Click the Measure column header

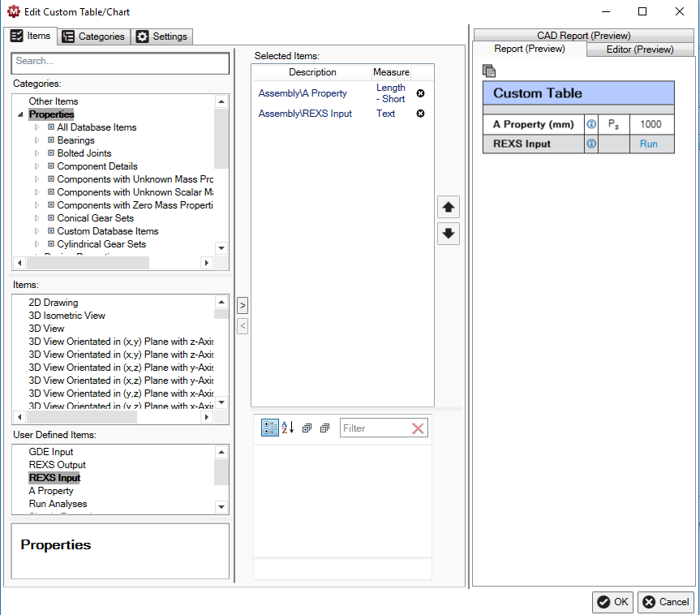point(391,72)
